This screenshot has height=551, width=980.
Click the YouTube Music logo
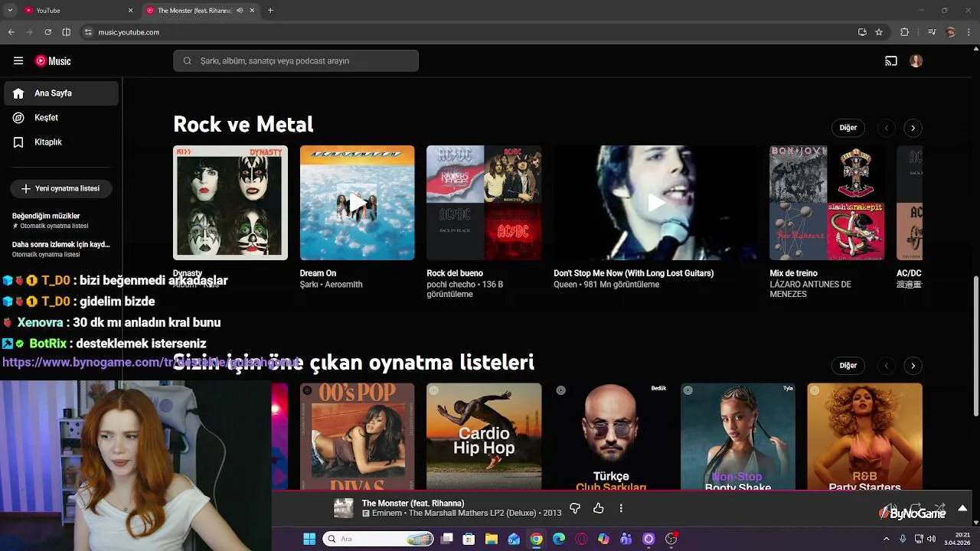pyautogui.click(x=53, y=61)
